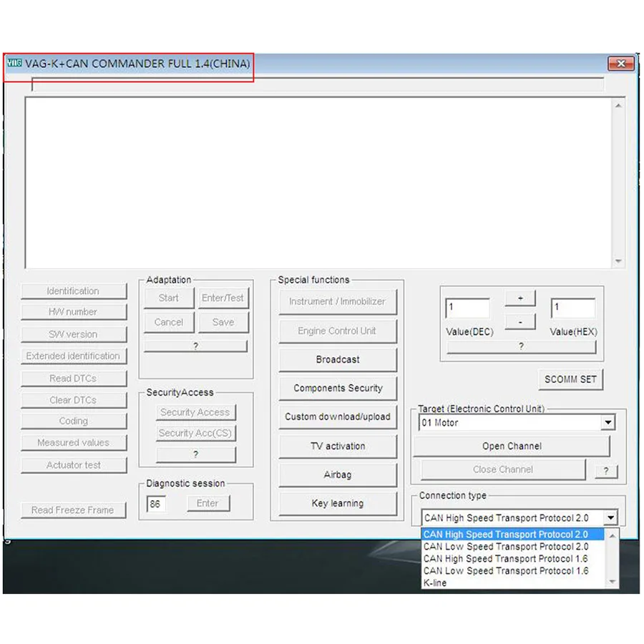
Task: Click the Actuator test button
Action: 74,465
